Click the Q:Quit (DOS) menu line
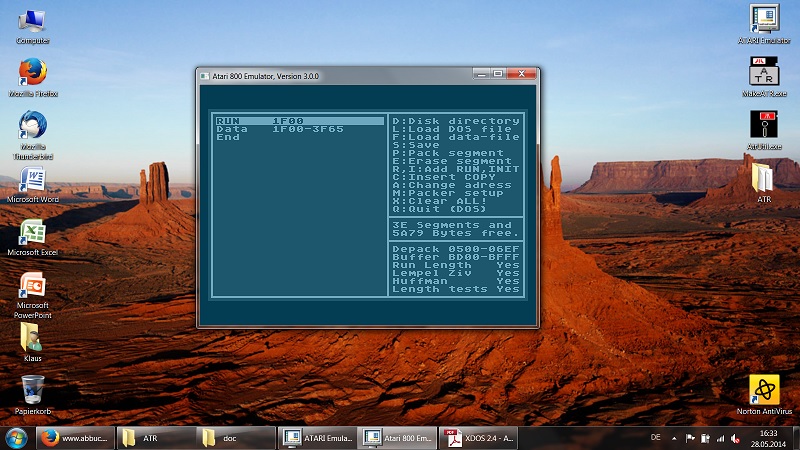 tap(440, 209)
